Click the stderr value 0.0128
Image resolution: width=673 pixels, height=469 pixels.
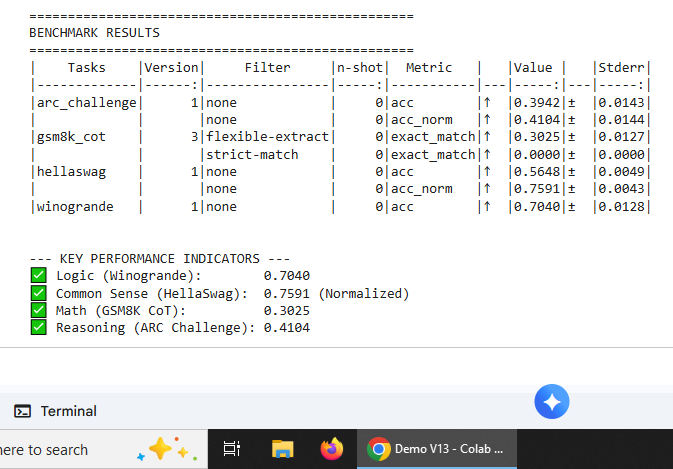coord(621,206)
